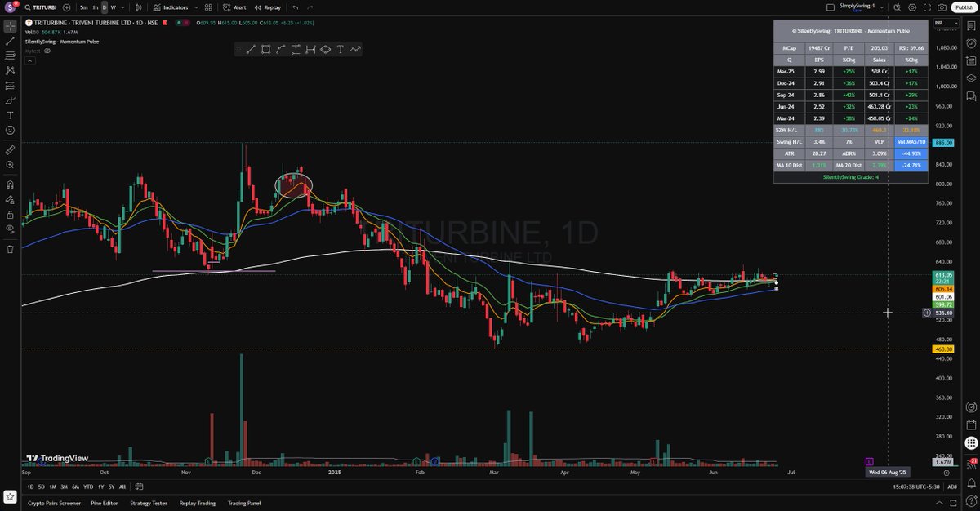Click the trash icon to remove drawings
980x511 pixels.
10,249
